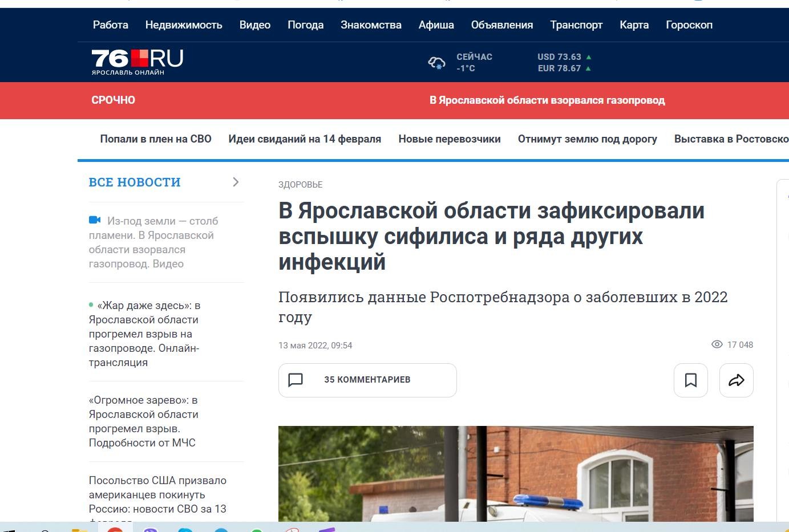Click the weather cloud icon
This screenshot has height=532, width=789.
[436, 63]
